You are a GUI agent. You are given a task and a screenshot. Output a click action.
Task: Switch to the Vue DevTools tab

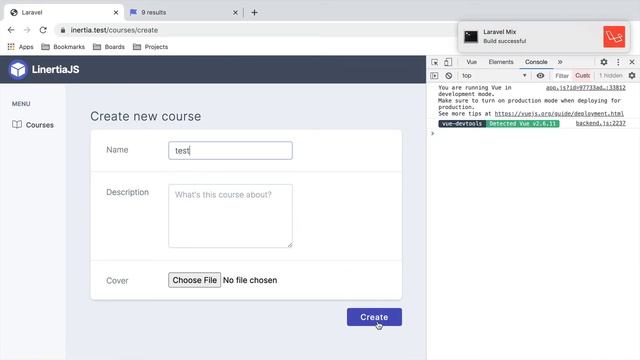[x=471, y=62]
